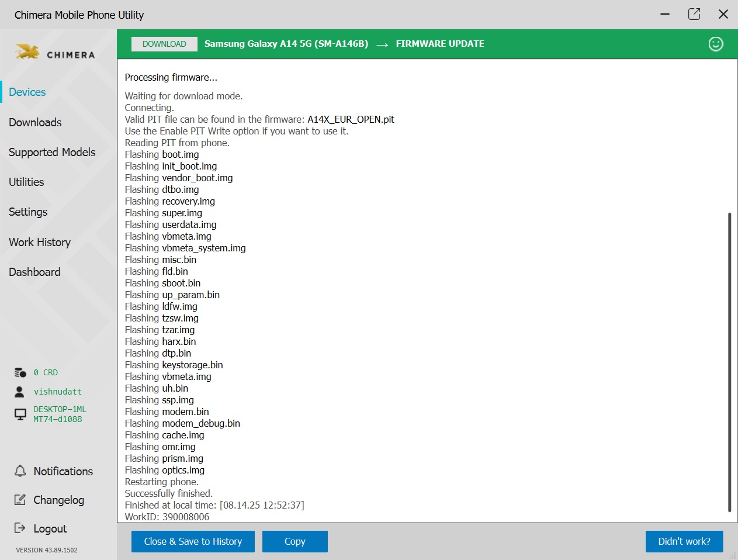Copy the log output

pos(295,541)
